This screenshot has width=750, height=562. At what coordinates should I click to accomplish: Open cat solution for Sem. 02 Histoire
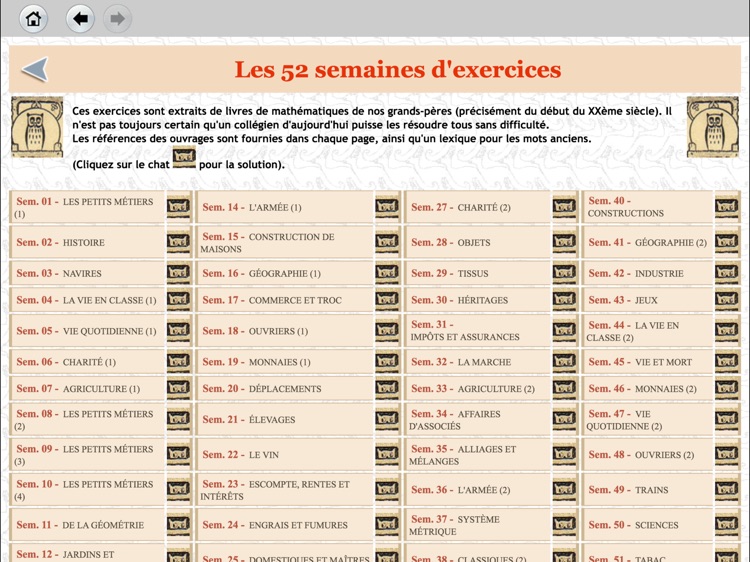[x=179, y=242]
